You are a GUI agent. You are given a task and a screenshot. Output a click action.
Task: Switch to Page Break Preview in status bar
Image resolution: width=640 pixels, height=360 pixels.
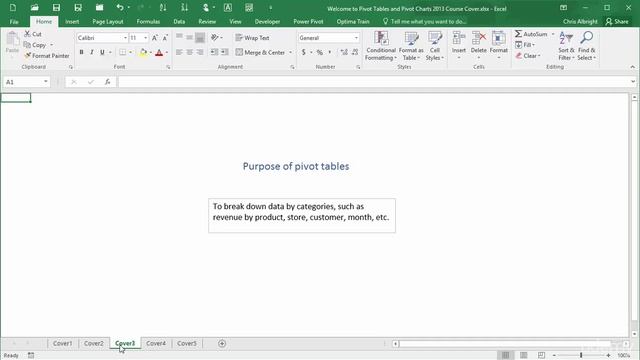coord(541,355)
